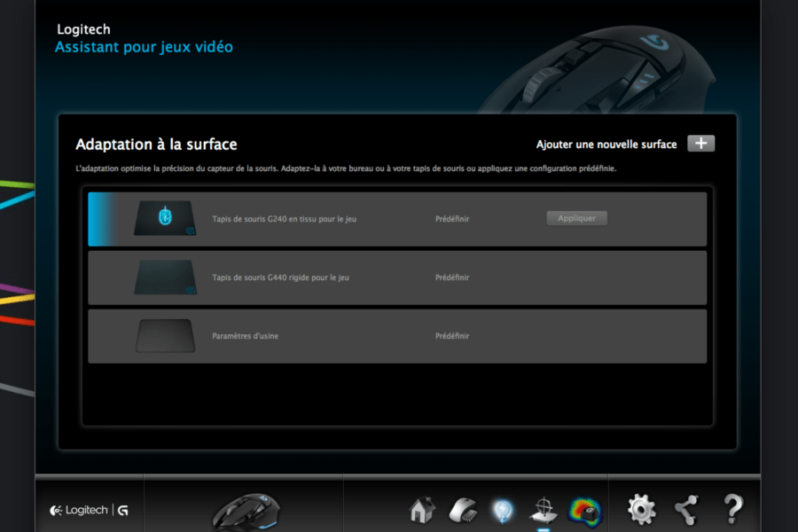
Task: Click the share icon
Action: tap(686, 510)
